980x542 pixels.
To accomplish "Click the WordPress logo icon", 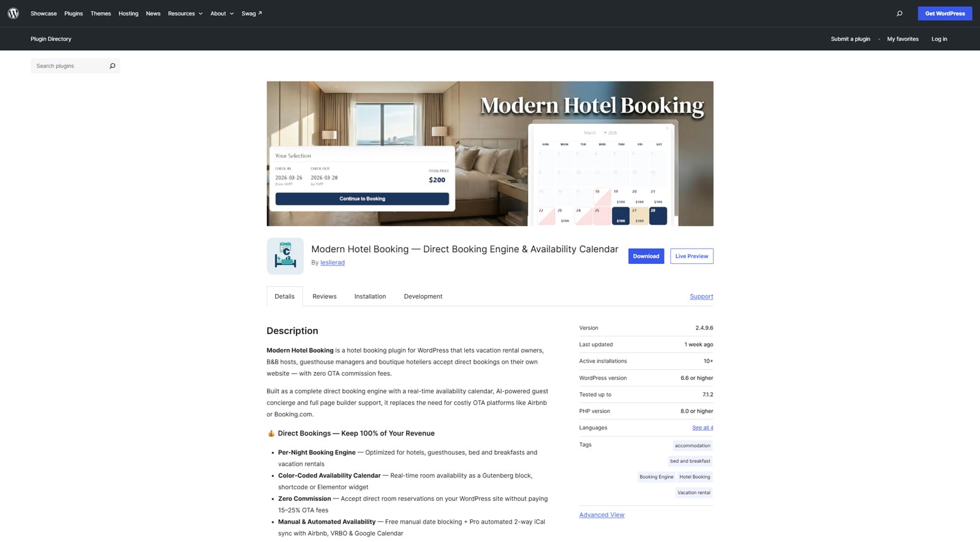I will tap(13, 13).
